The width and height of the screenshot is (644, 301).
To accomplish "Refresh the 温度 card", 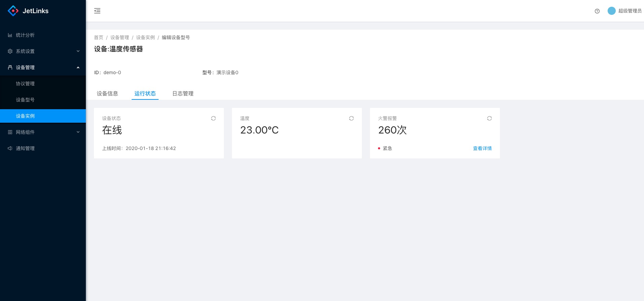I will [x=351, y=118].
